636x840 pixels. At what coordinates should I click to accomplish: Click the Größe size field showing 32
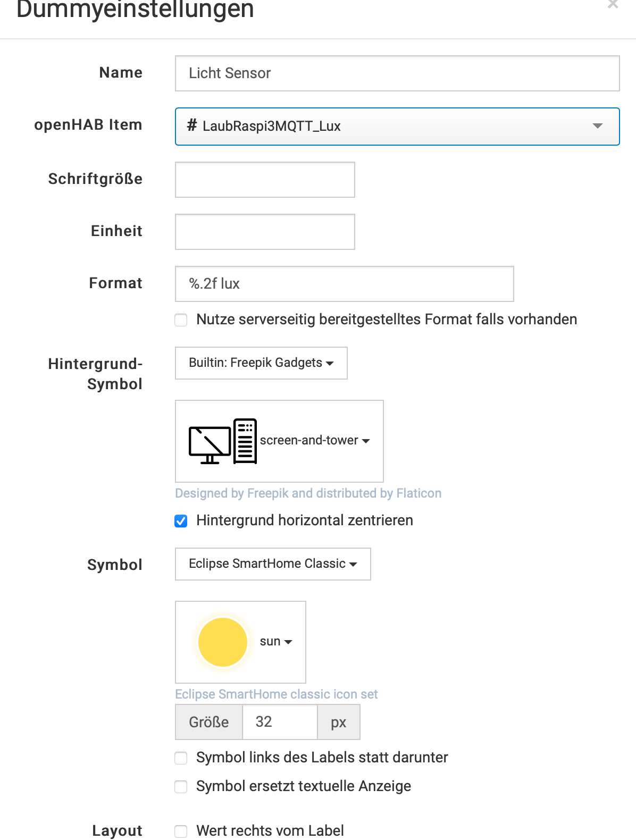pyautogui.click(x=280, y=722)
